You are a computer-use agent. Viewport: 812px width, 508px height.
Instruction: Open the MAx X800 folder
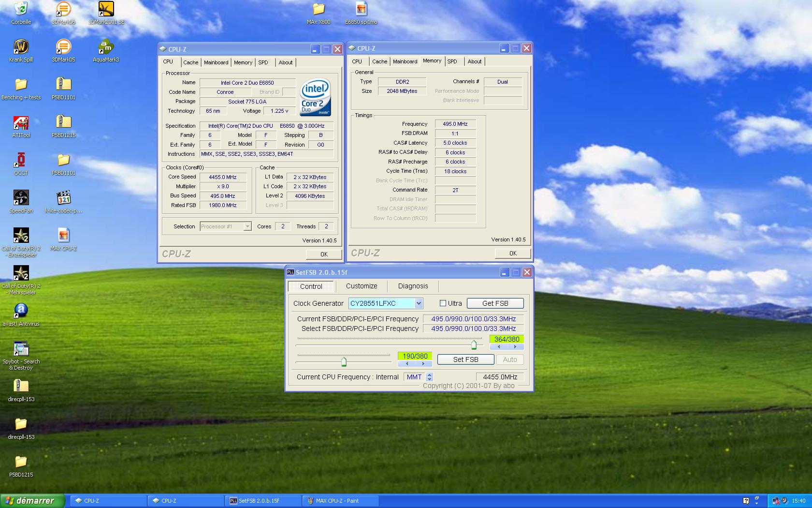tap(319, 8)
